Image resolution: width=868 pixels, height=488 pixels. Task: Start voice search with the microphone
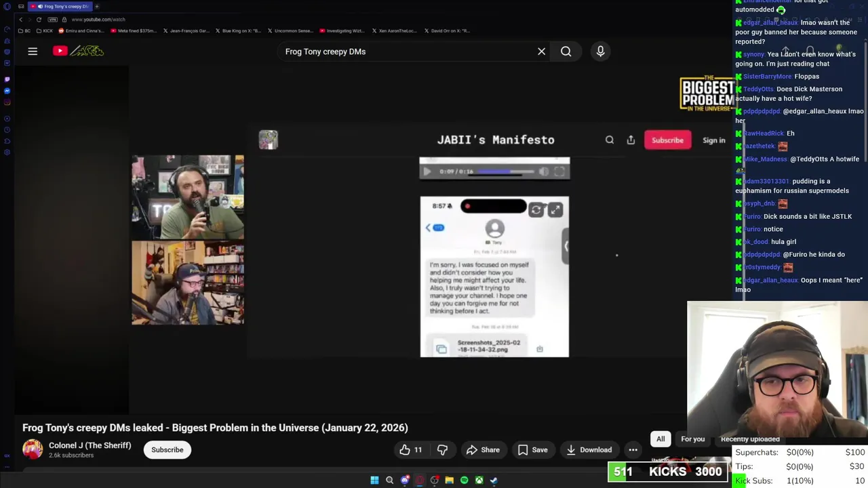point(600,52)
